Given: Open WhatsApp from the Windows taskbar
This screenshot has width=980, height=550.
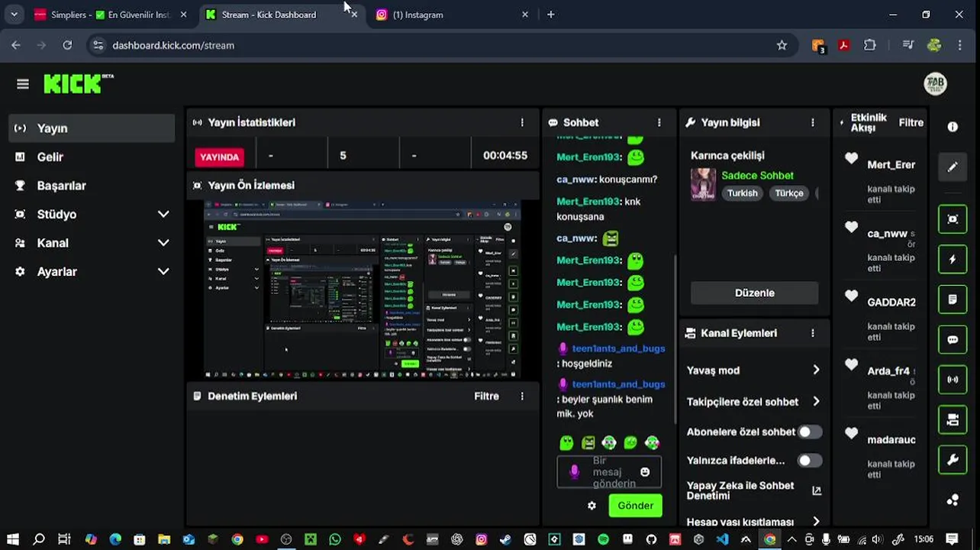Looking at the screenshot, I should [x=335, y=539].
